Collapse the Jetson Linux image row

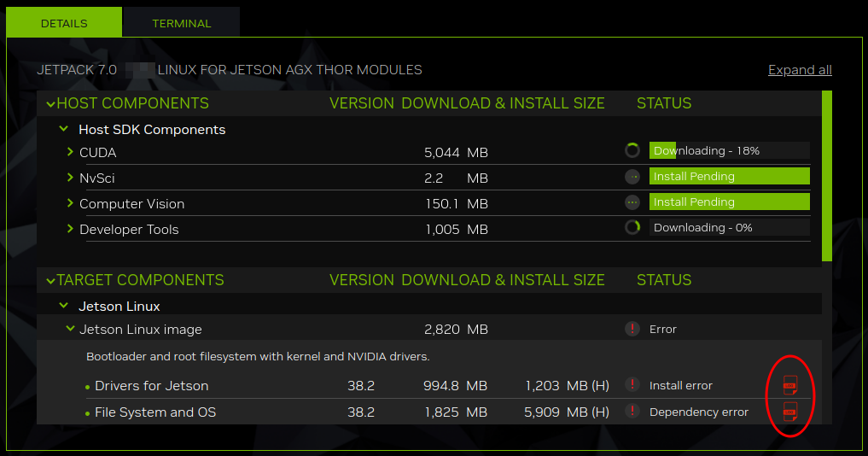[x=71, y=329]
